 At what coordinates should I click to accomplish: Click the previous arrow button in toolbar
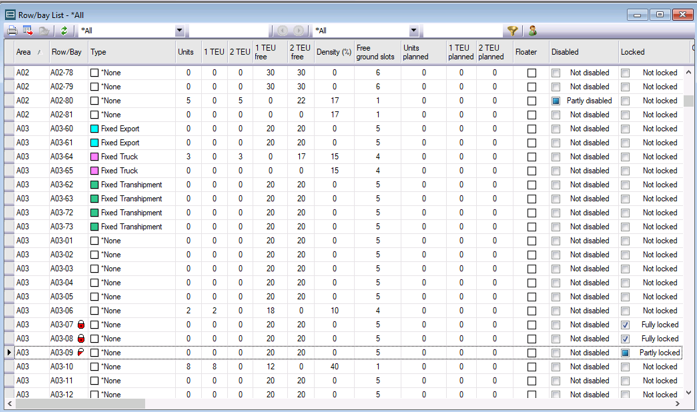[x=283, y=31]
